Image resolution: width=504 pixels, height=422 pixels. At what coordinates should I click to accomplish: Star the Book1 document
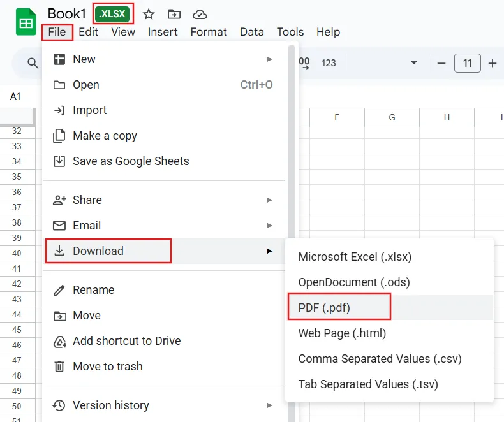tap(149, 14)
